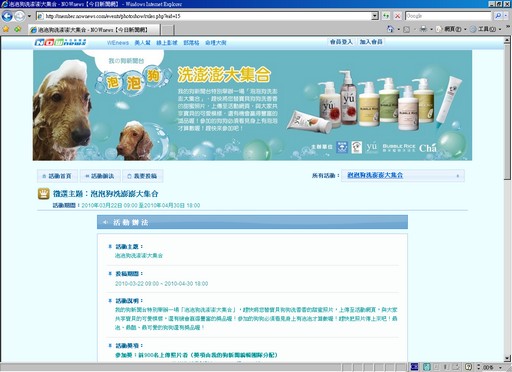Click the URL address bar

[x=204, y=16]
